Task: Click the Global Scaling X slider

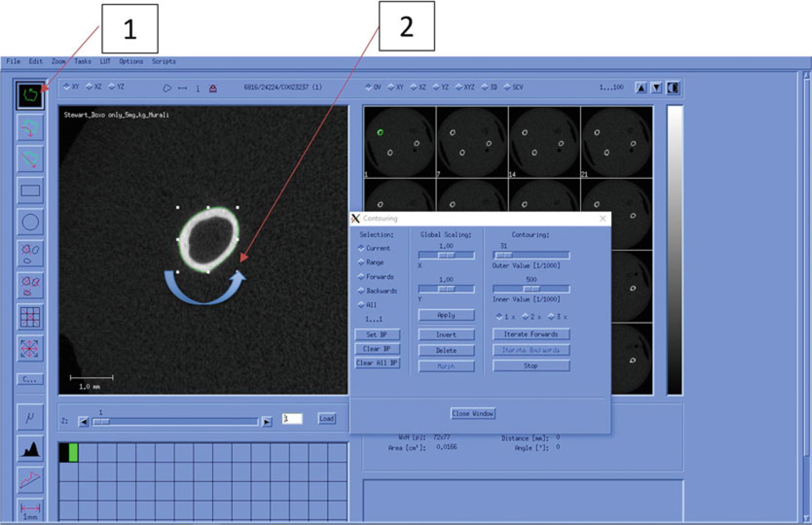Action: (446, 255)
